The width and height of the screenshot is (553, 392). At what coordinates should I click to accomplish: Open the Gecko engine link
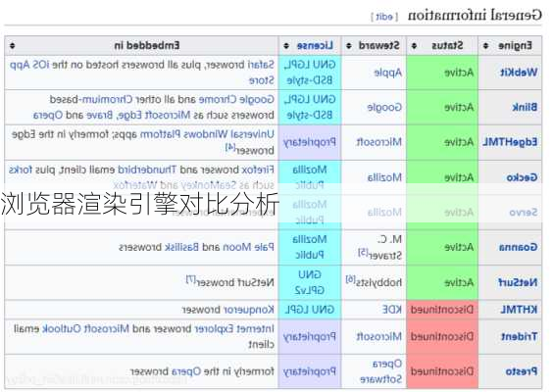coord(522,177)
